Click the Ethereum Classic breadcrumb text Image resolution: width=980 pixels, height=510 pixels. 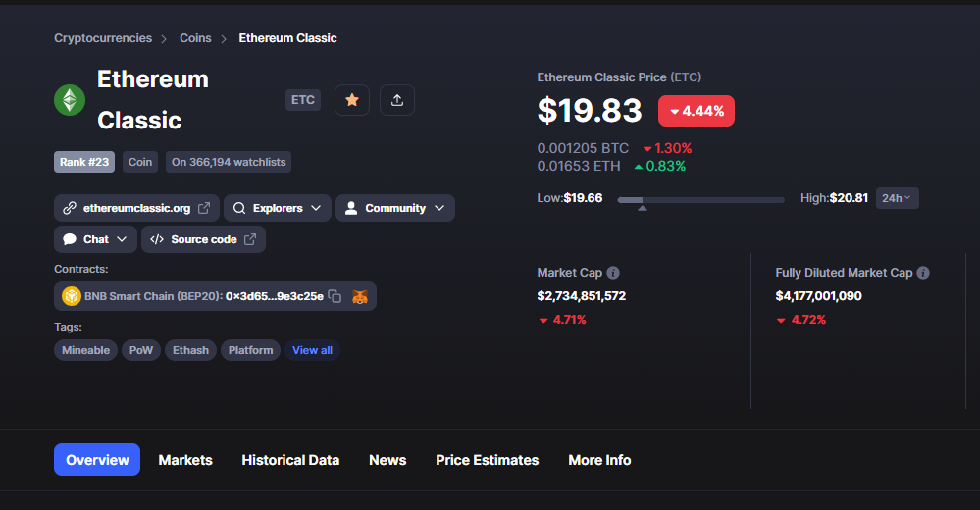(287, 38)
